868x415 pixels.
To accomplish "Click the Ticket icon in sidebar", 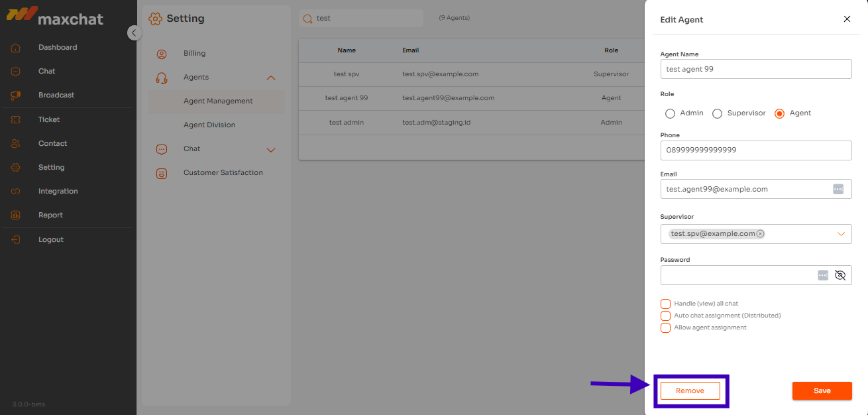I will tap(16, 120).
